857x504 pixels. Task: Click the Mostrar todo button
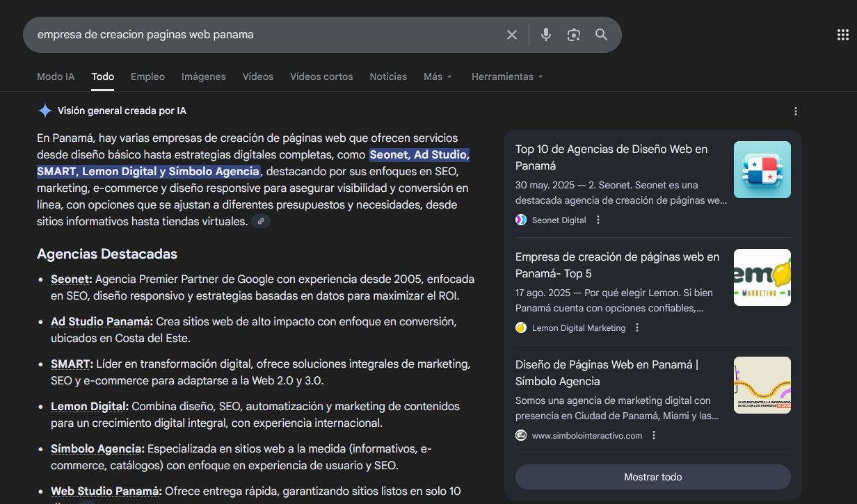pyautogui.click(x=652, y=477)
